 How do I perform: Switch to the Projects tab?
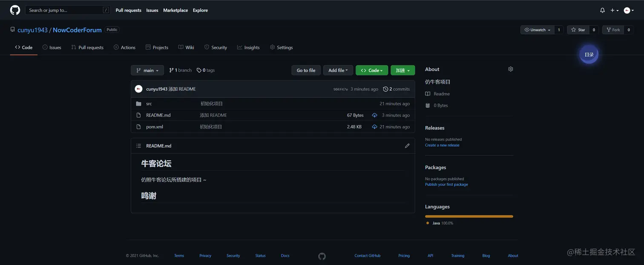click(157, 47)
